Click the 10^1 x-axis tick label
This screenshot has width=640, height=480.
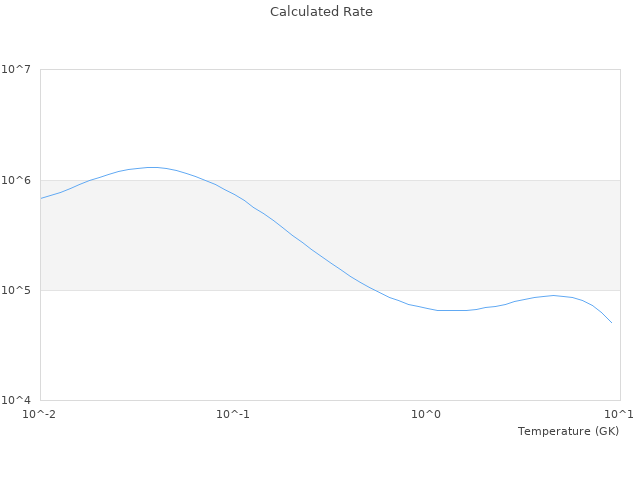(619, 414)
